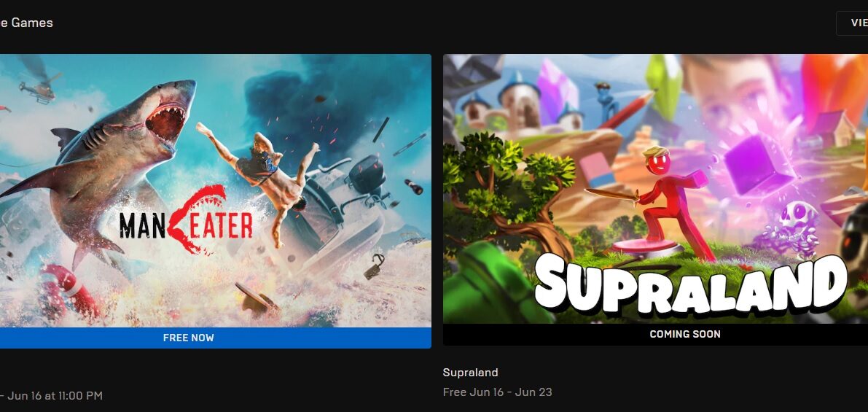Click the open padlock in Maneater splash
Screen dimensions: 868x412
tap(374, 266)
